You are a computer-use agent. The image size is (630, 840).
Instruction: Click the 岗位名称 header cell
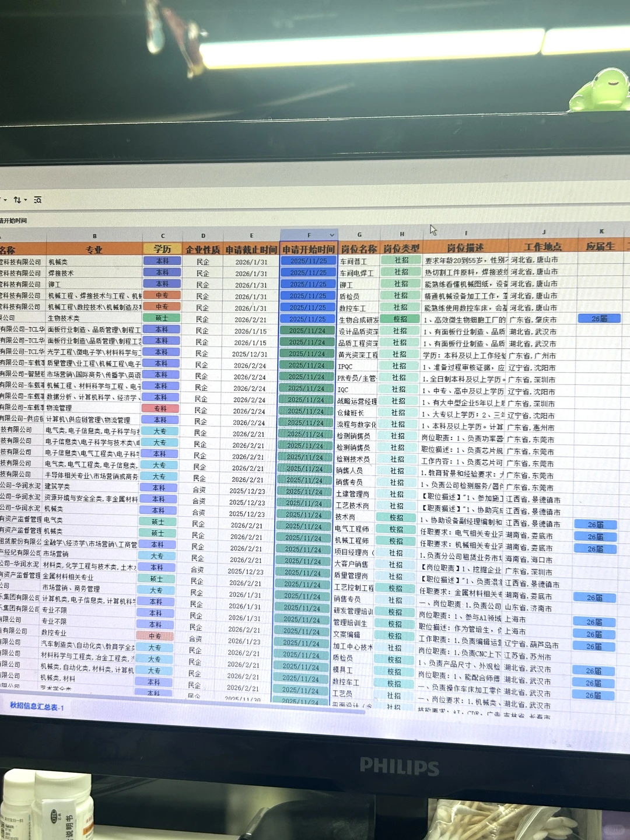(359, 249)
